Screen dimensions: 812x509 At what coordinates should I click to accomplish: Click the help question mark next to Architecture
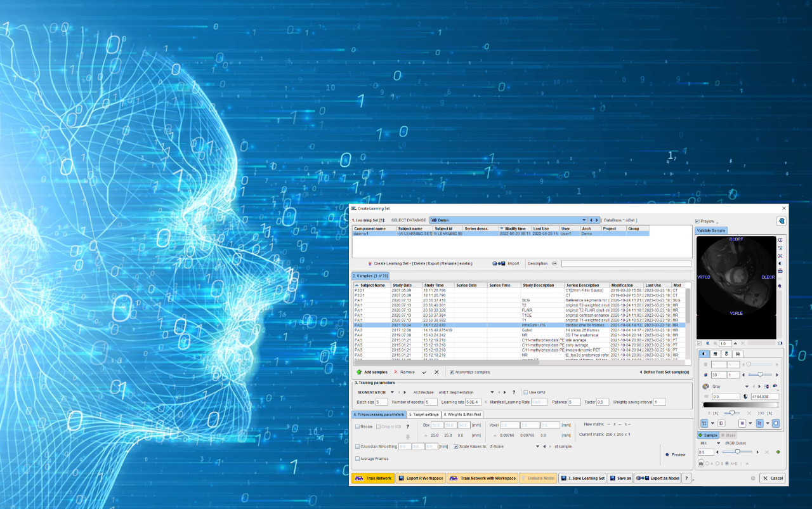point(513,392)
